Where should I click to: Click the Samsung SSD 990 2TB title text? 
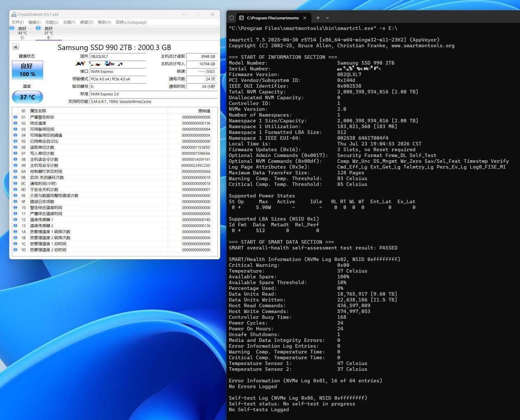pyautogui.click(x=114, y=47)
